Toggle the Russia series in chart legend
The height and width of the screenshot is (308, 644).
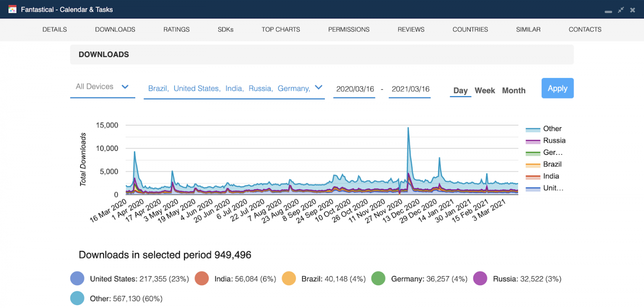tap(546, 141)
